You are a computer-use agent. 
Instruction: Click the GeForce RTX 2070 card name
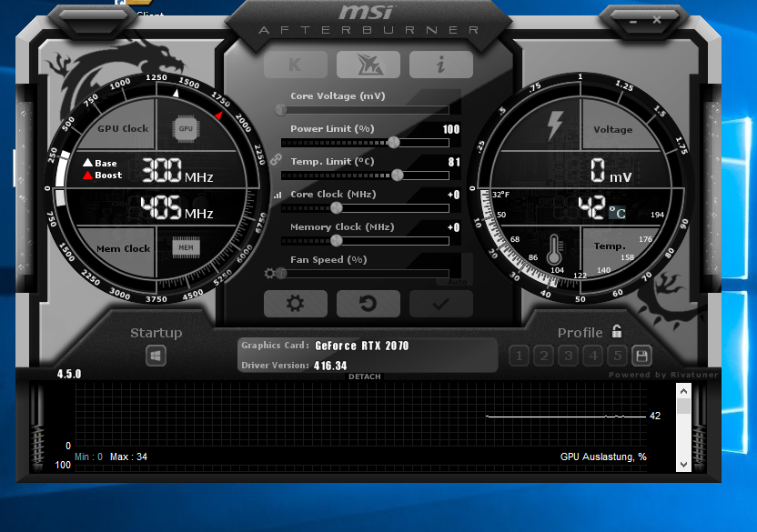pos(361,346)
